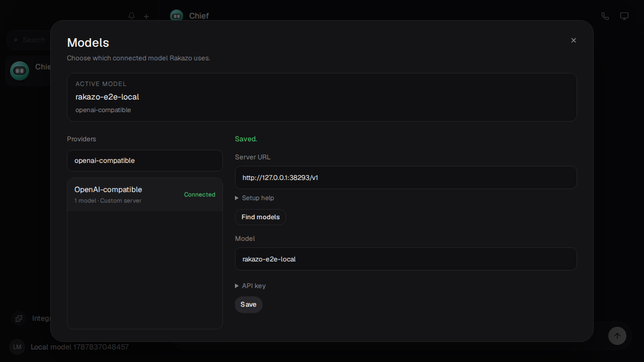
Task: Click the notifications bell icon
Action: [x=132, y=16]
